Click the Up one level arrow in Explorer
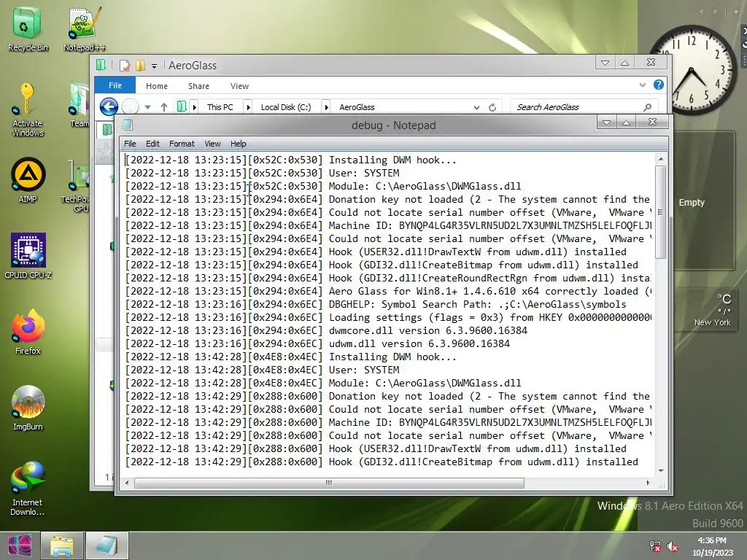The width and height of the screenshot is (747, 560). tap(164, 107)
